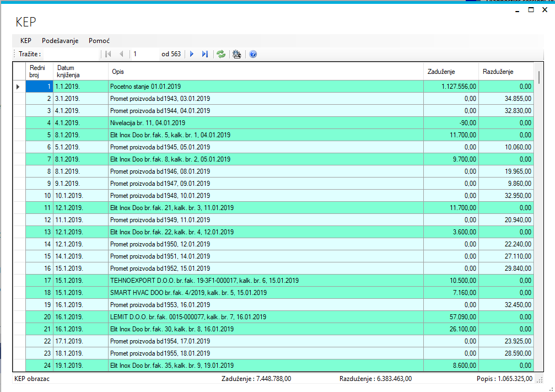Click the current record number box
Viewport: 555px width, 392px height.
(144, 54)
